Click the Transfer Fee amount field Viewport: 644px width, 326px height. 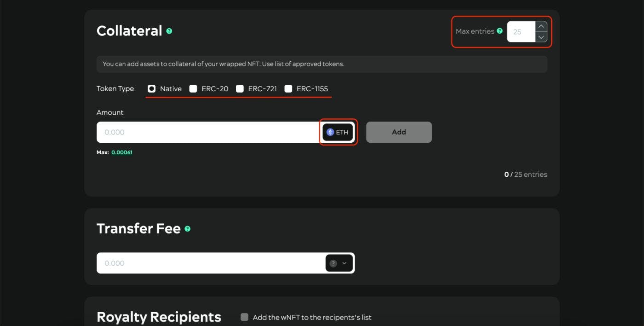click(210, 263)
